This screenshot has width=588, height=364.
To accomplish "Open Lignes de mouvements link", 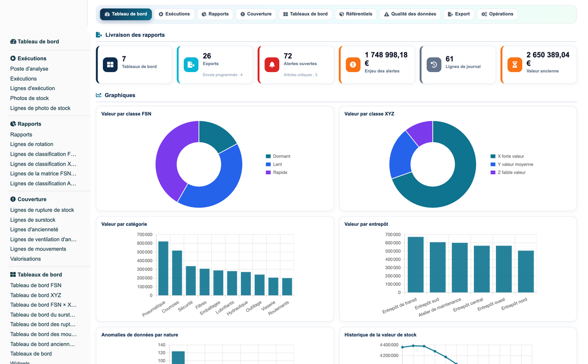I will (38, 249).
